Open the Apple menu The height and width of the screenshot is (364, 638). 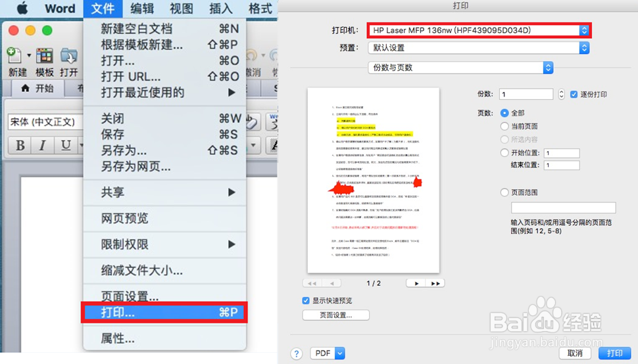(x=22, y=8)
